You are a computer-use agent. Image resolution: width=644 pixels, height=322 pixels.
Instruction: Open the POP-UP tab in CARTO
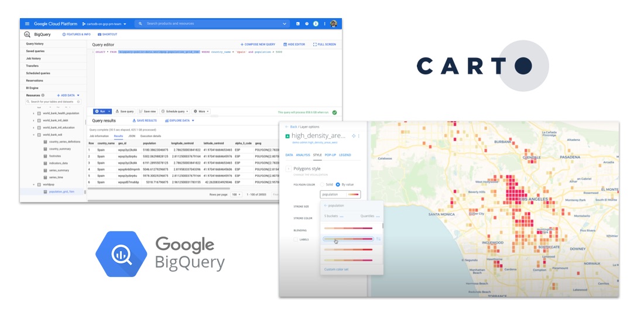click(331, 155)
